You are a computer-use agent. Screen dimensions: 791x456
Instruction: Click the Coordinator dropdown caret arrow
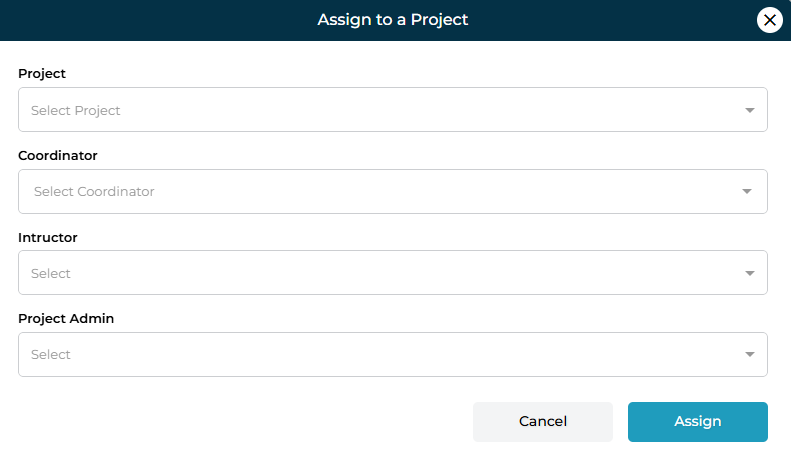pyautogui.click(x=746, y=191)
